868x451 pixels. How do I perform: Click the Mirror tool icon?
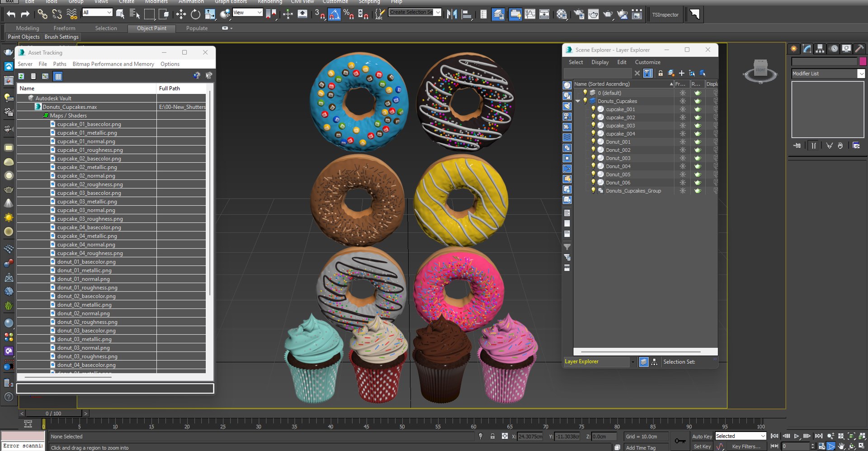452,14
